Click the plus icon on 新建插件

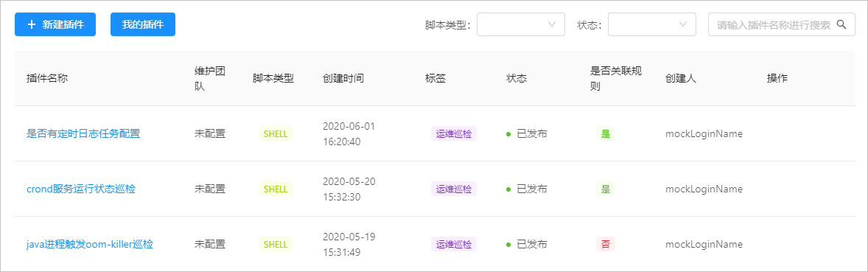tap(32, 24)
